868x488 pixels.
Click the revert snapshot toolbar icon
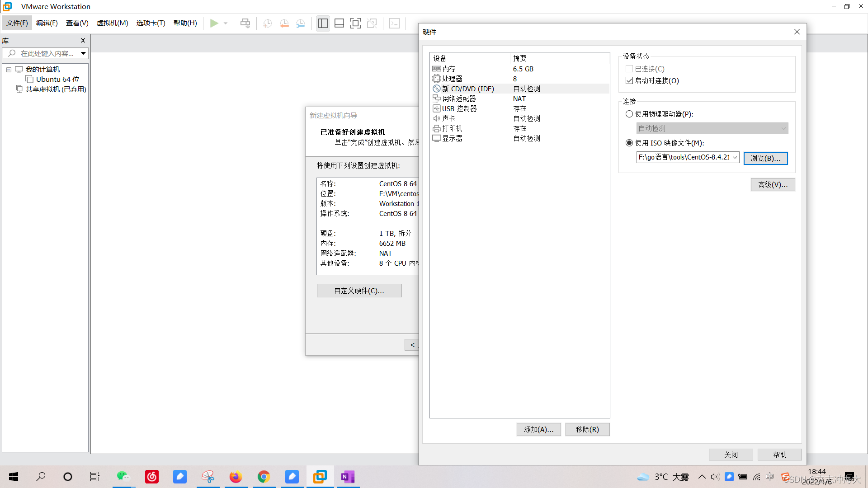pyautogui.click(x=284, y=23)
